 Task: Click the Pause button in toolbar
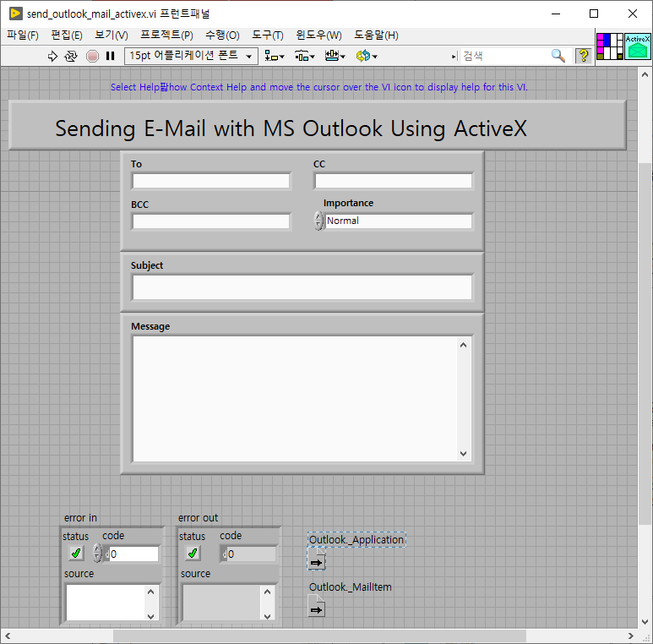(111, 56)
